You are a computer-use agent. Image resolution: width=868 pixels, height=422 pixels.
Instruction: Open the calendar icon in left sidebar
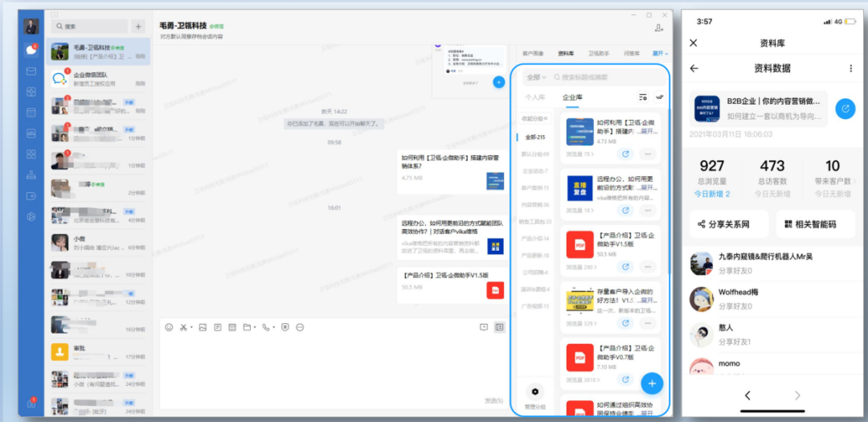click(31, 113)
